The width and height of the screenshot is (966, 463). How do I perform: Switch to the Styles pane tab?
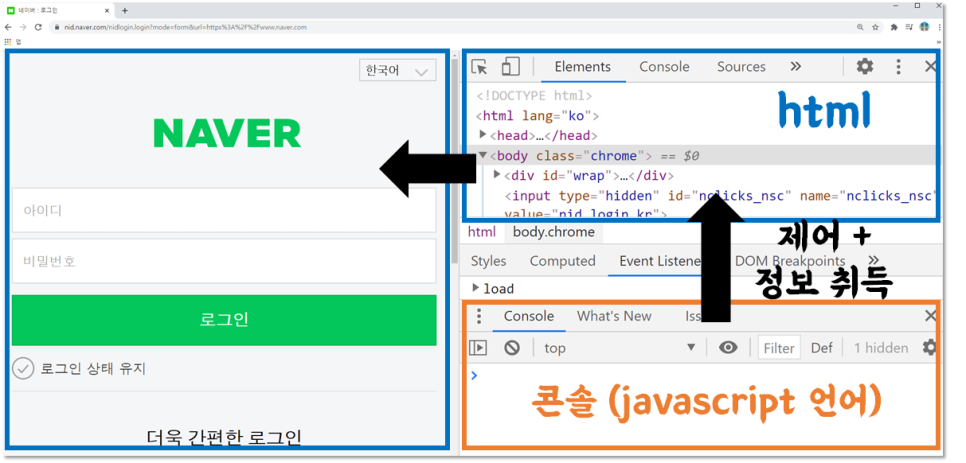pos(489,261)
